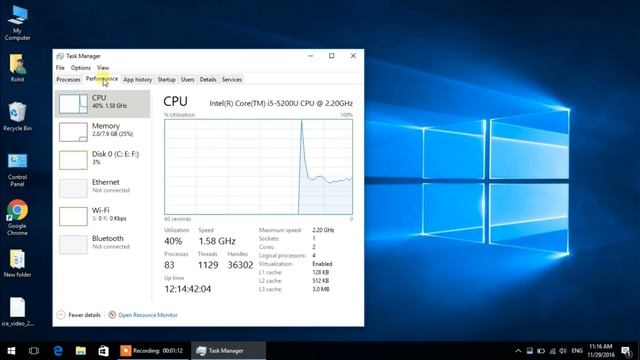Click the 1.58 GHz speed value
640x360 pixels.
217,241
